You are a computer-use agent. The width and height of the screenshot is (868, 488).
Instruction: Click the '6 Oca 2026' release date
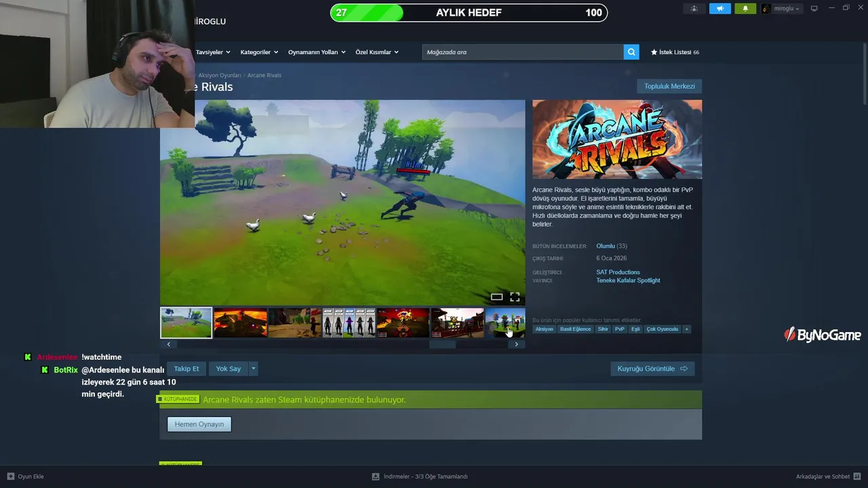coord(612,258)
